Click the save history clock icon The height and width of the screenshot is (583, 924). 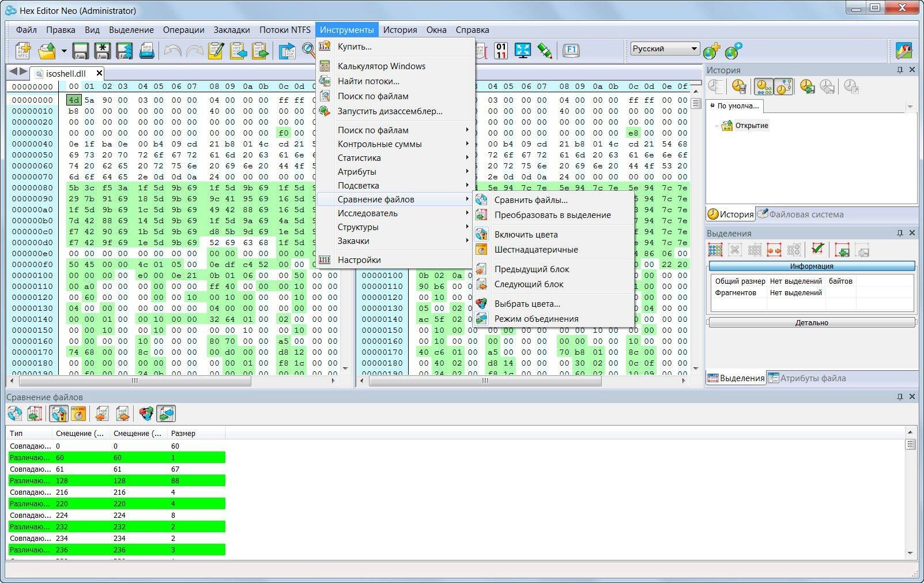(x=807, y=86)
